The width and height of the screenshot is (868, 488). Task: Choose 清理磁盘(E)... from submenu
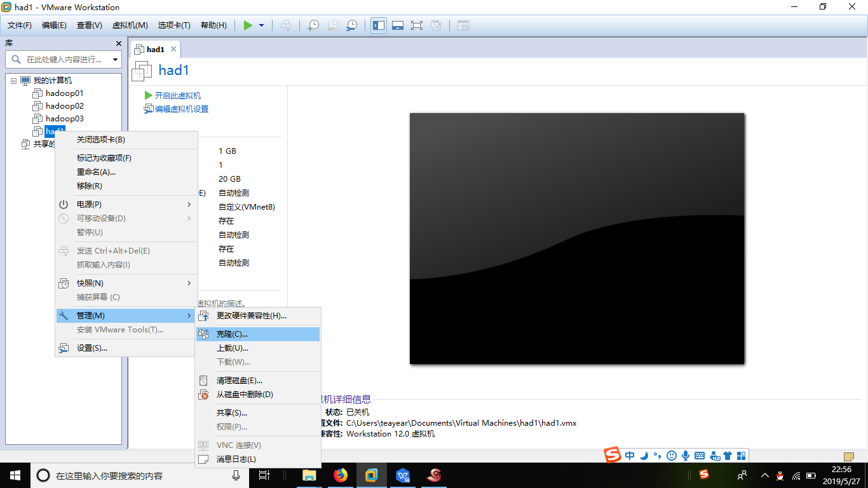[258, 381]
